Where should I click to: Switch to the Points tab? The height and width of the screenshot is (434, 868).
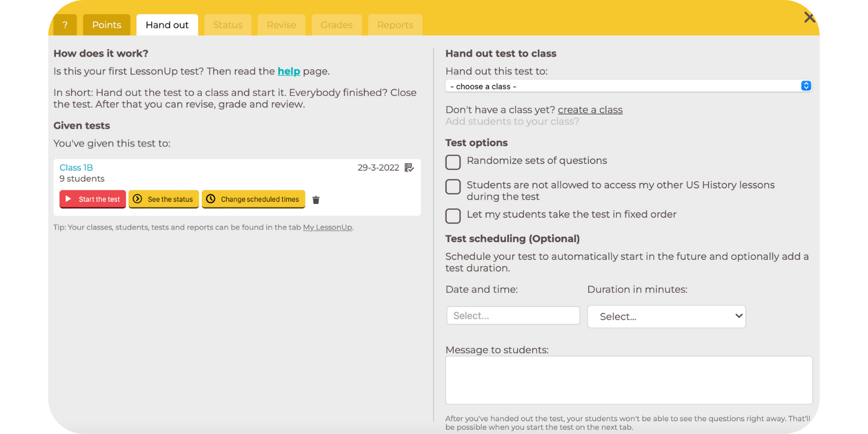[106, 25]
